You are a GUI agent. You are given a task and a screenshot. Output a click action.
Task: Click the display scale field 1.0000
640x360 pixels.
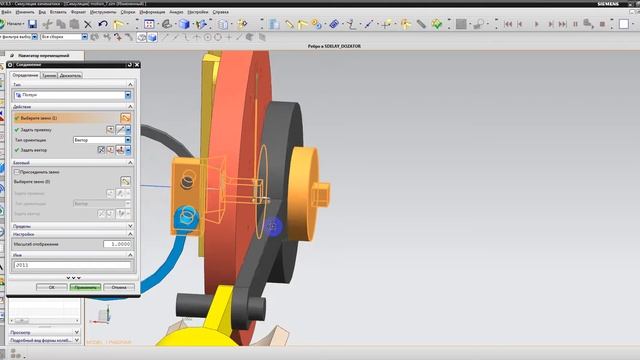pos(117,244)
